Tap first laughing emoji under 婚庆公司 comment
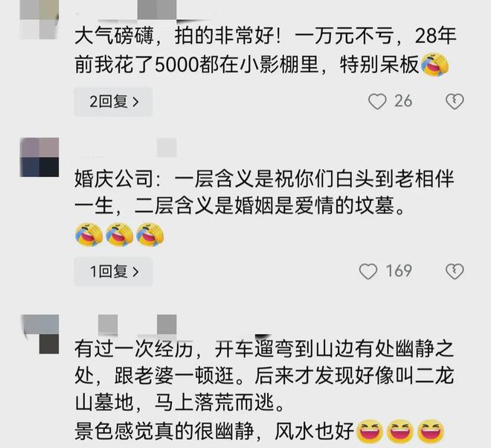The image size is (491, 448). (89, 234)
